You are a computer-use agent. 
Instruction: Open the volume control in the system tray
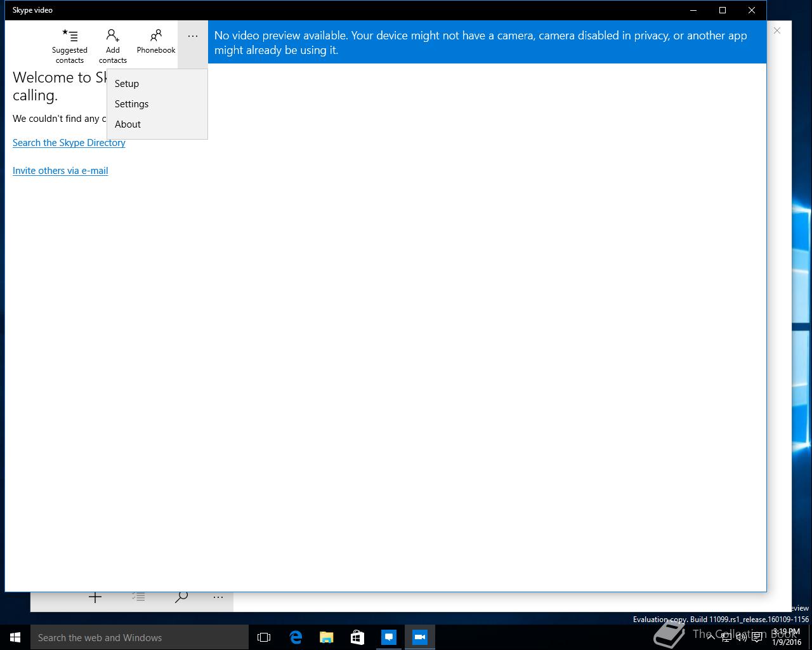[741, 637]
